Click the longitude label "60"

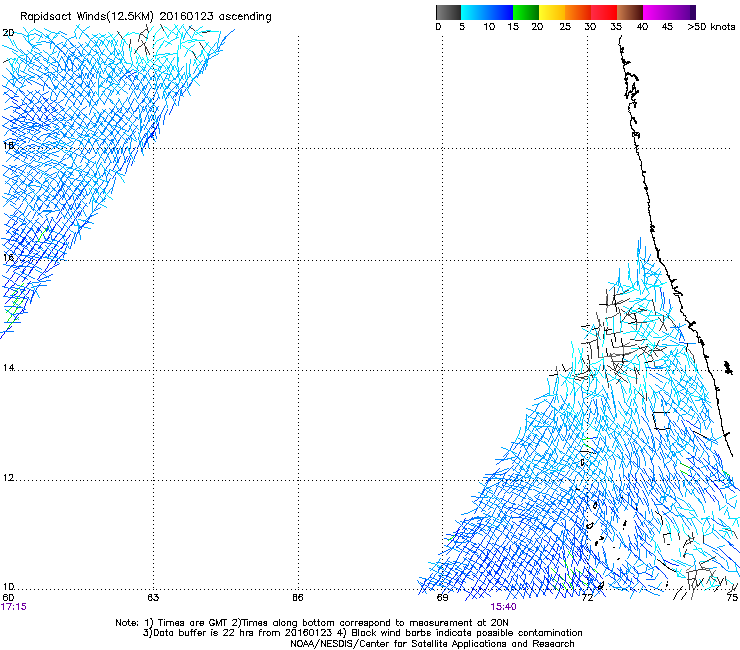(x=8, y=598)
